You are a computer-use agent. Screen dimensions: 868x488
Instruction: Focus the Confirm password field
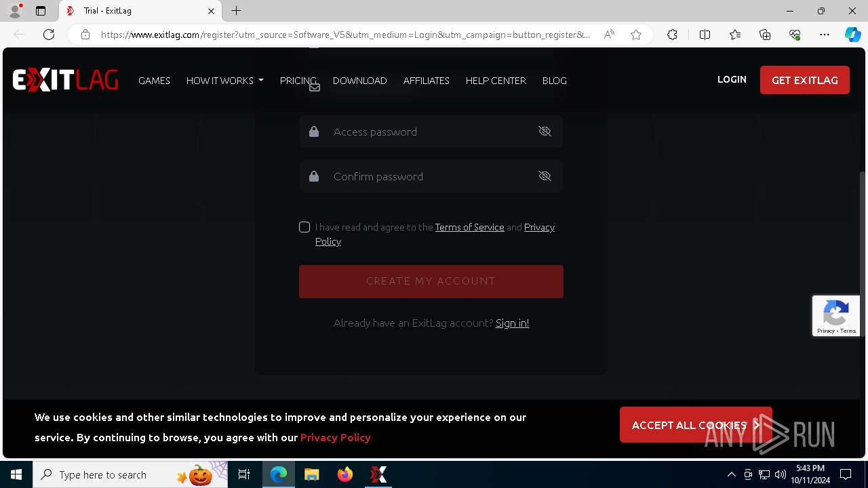pyautogui.click(x=431, y=176)
